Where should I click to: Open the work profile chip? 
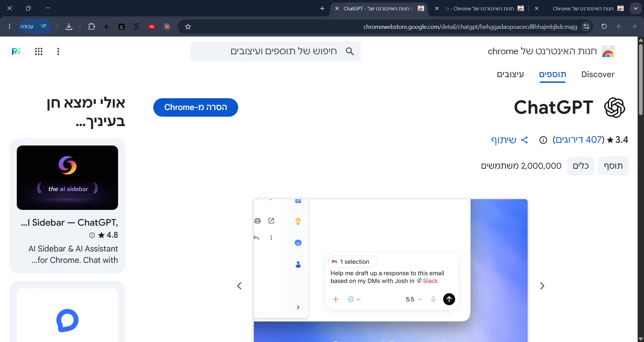35,26
